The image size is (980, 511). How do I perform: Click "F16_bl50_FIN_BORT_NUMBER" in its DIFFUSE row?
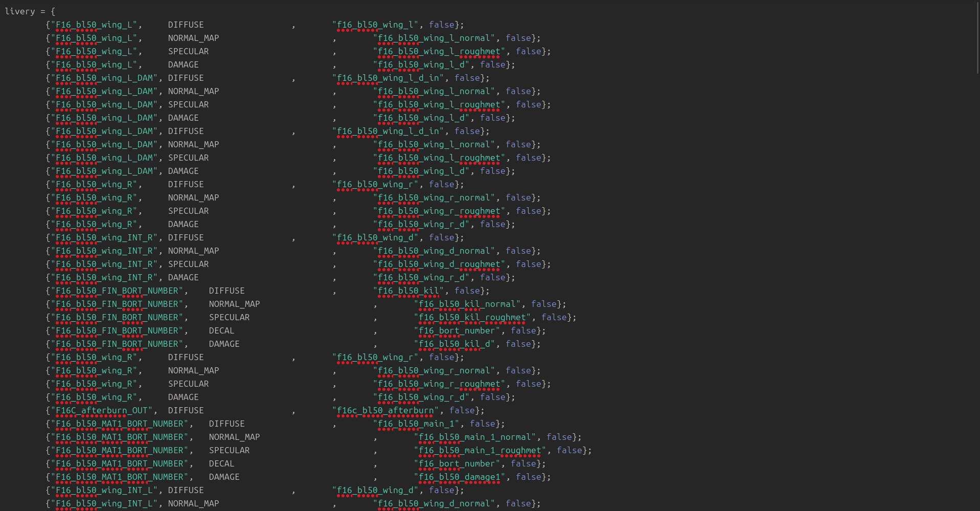117,291
